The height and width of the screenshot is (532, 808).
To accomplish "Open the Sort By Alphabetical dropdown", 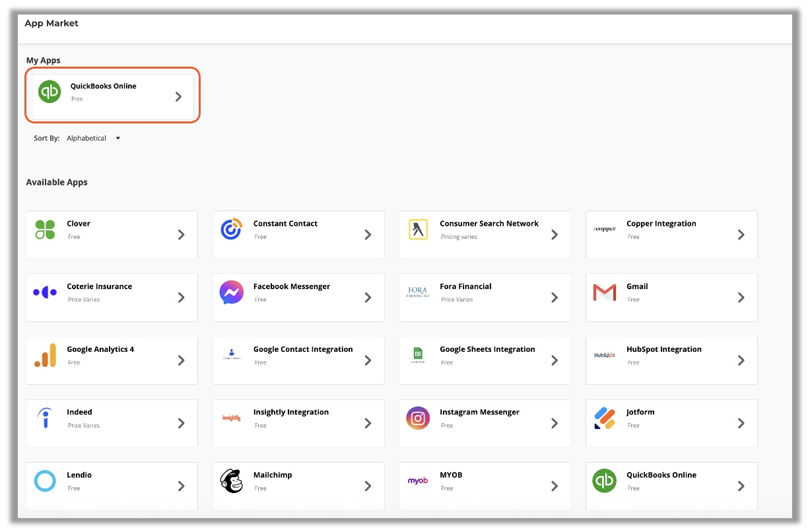I will pyautogui.click(x=94, y=139).
